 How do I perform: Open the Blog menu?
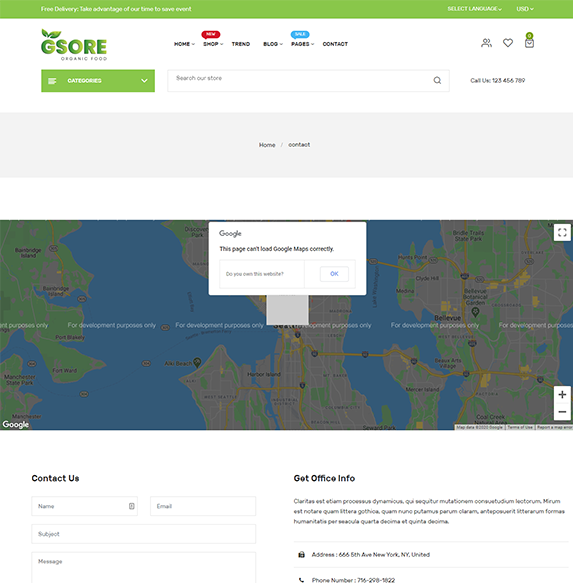(x=273, y=44)
